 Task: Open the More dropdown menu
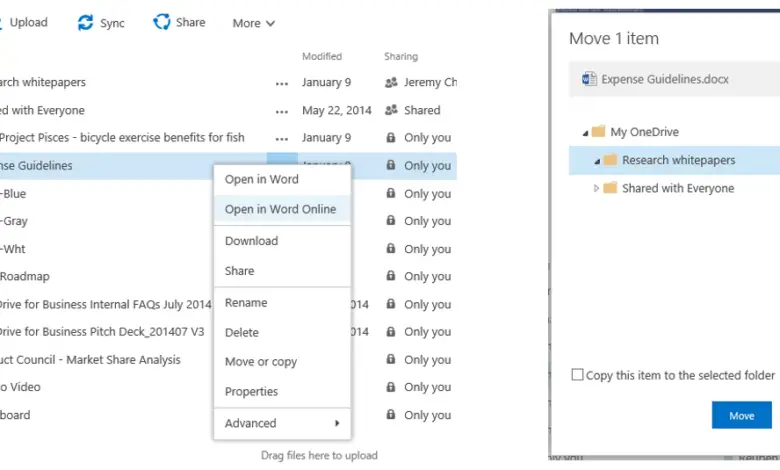pos(253,23)
